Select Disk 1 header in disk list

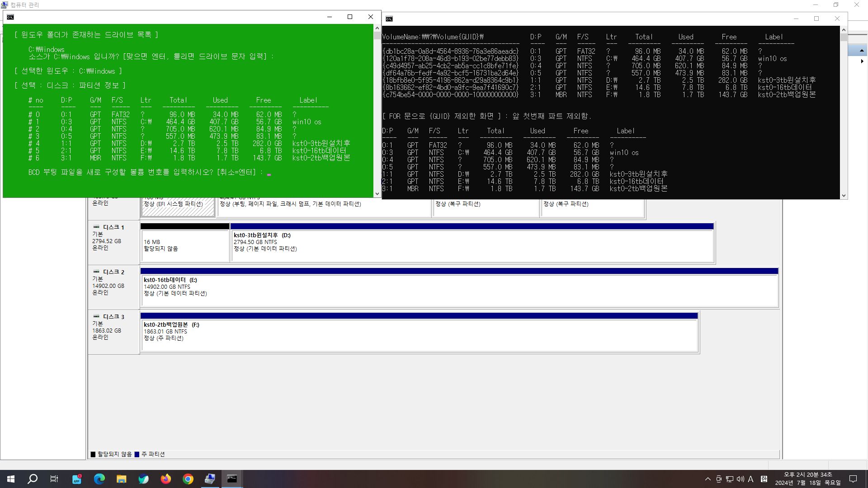(113, 242)
